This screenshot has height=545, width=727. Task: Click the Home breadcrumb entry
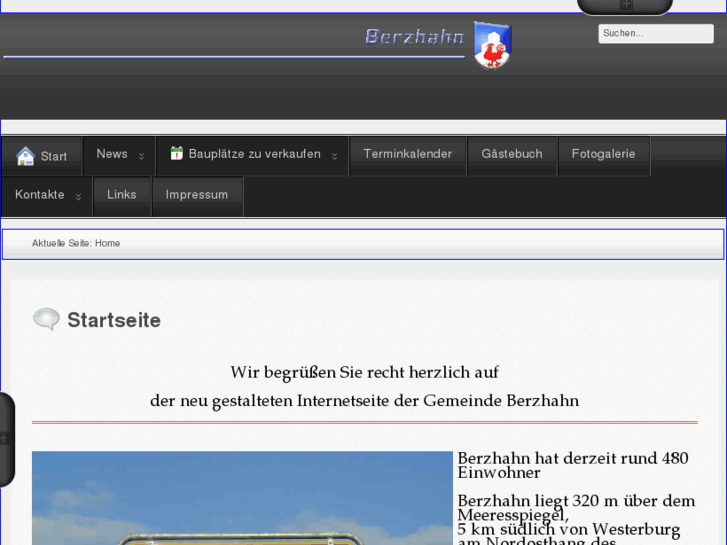point(107,243)
